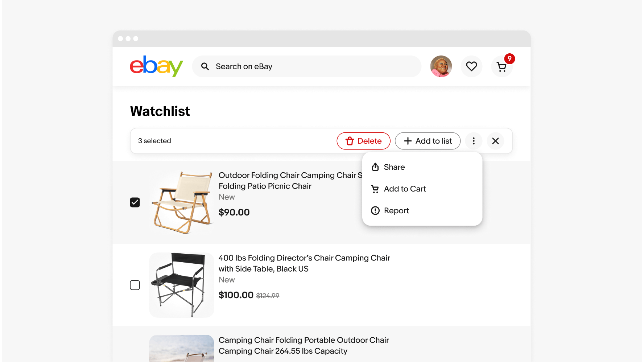Image resolution: width=644 pixels, height=362 pixels.
Task: Open the black director's chair thumbnail
Action: click(182, 285)
